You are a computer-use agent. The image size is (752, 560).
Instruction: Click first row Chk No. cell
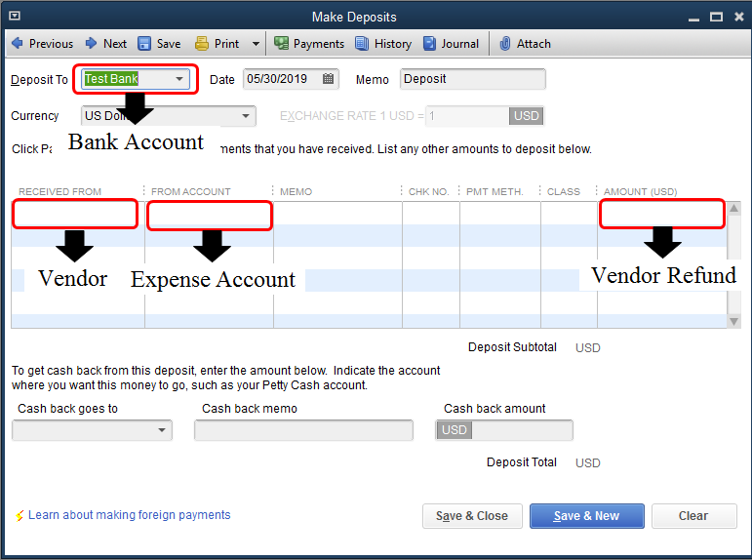(x=431, y=213)
